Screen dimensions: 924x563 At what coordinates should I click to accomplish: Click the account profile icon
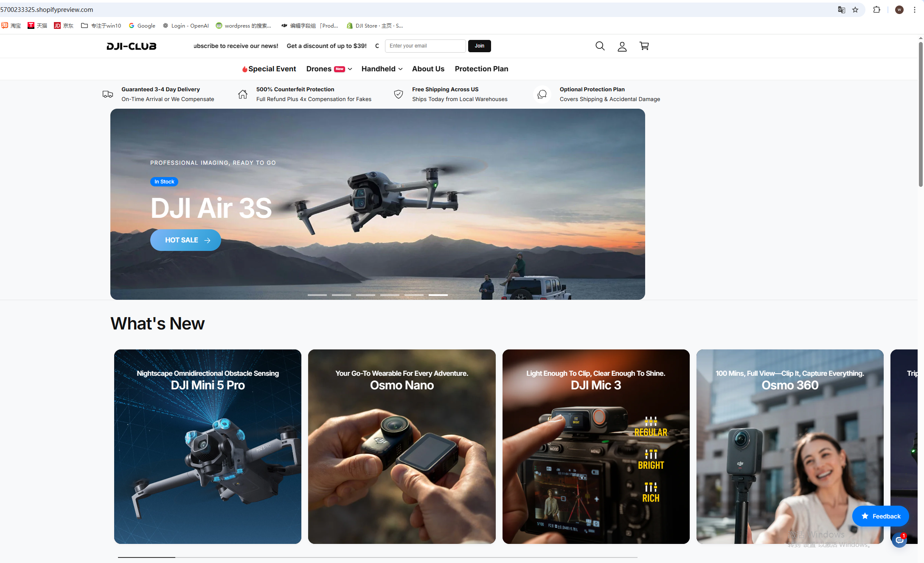(x=622, y=46)
